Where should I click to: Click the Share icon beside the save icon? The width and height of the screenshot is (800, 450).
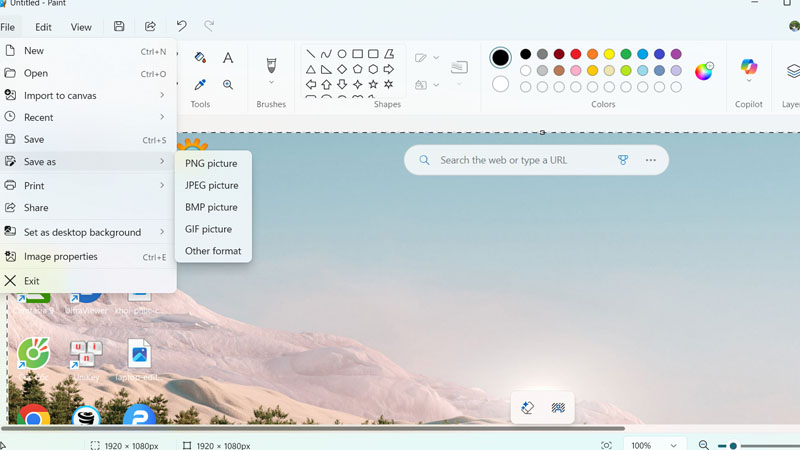coord(150,27)
